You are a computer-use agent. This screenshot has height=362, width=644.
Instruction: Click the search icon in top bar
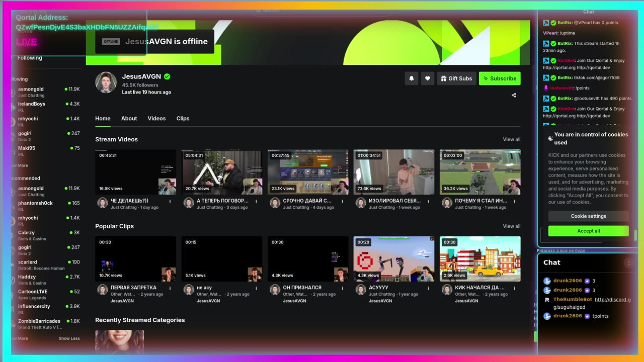point(258,10)
